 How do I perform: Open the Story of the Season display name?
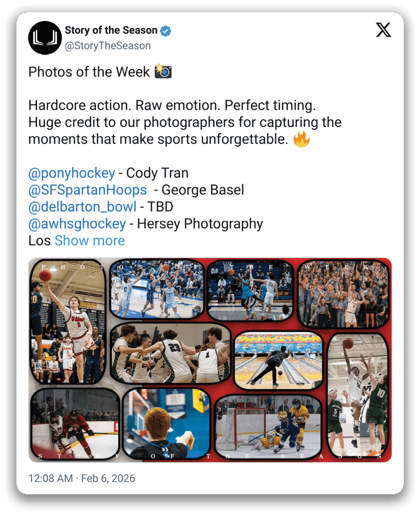[111, 30]
